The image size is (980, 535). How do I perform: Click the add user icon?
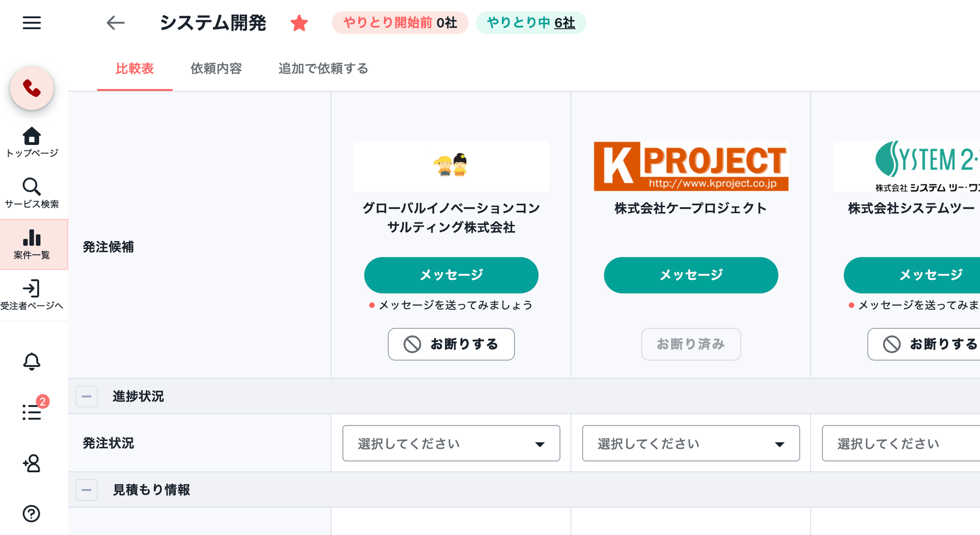pyautogui.click(x=32, y=463)
